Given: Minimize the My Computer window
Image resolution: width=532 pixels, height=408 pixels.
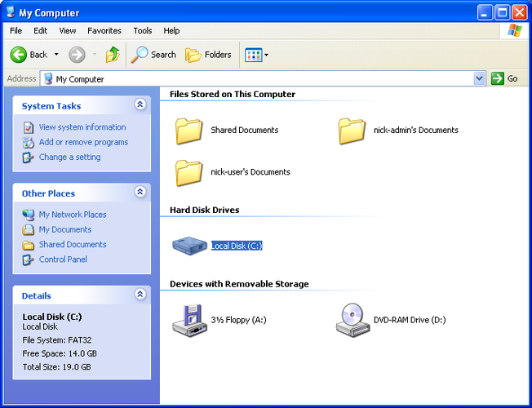Looking at the screenshot, I should pos(485,12).
